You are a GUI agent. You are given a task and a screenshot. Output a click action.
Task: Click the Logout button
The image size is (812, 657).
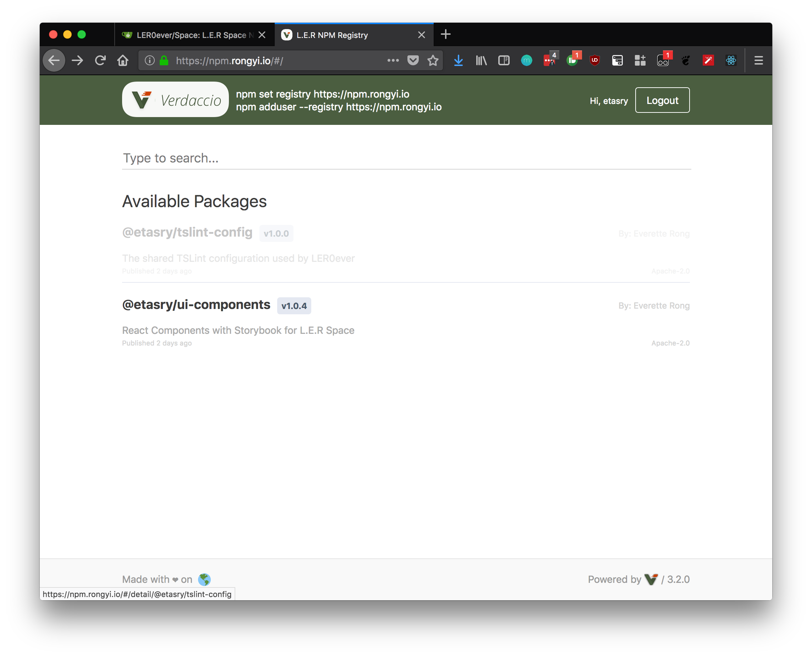coord(663,100)
